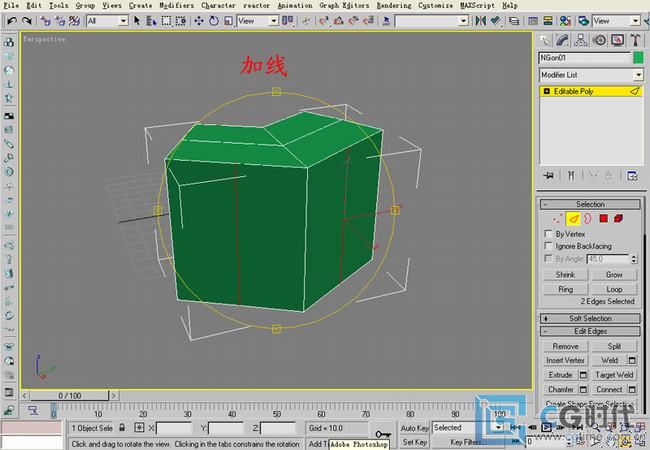
Task: Switch to the Utilities hammer tab
Action: click(x=635, y=40)
